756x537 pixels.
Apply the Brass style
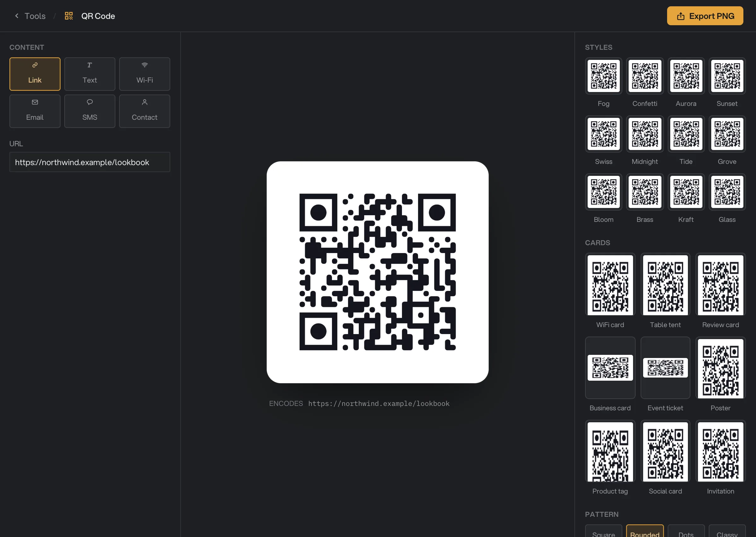coord(644,192)
